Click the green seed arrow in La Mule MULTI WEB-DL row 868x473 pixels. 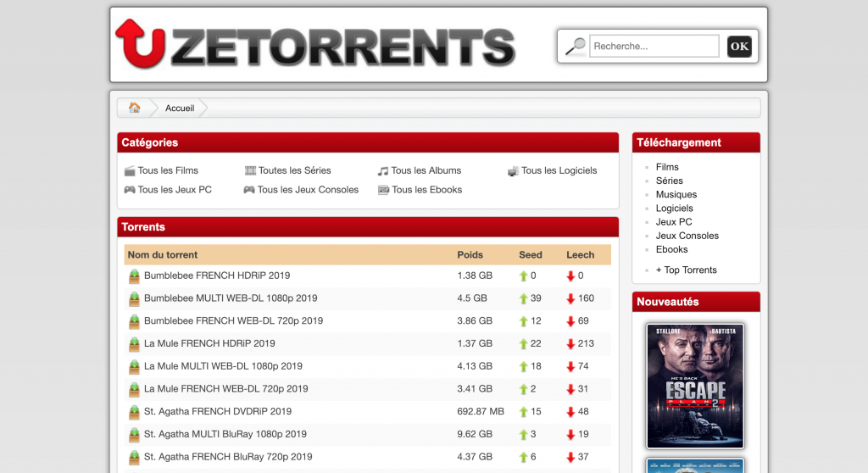tap(523, 367)
